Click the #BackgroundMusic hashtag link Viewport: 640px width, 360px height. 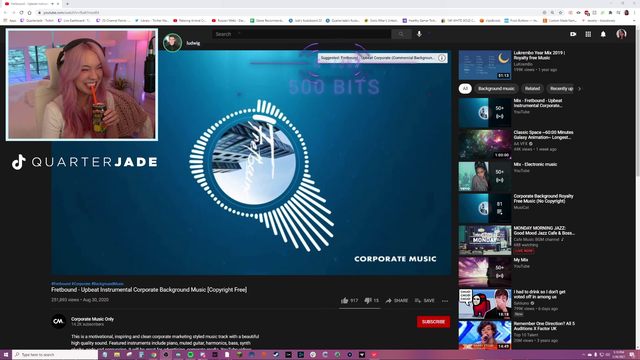click(x=107, y=284)
